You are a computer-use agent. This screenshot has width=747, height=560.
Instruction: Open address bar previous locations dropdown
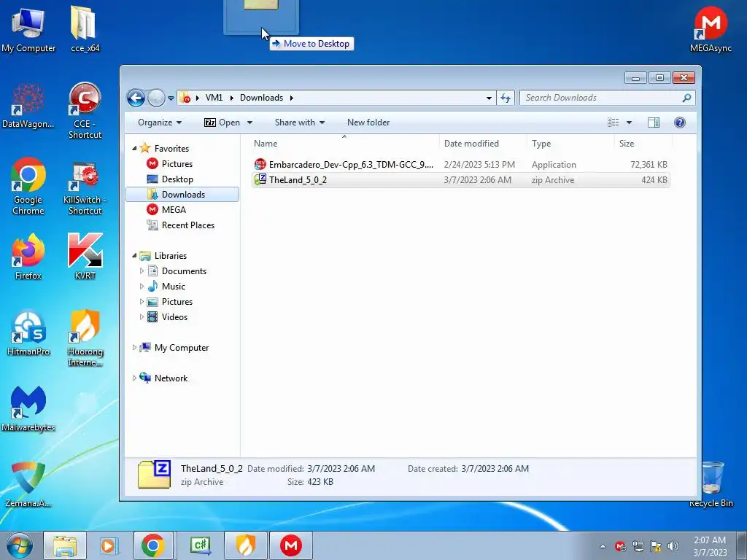coord(489,98)
